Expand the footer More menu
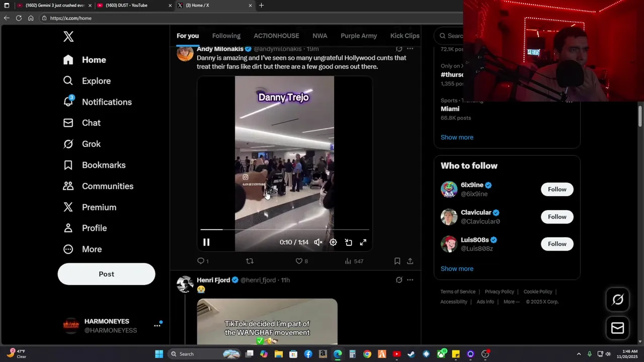644x362 pixels. click(x=512, y=302)
